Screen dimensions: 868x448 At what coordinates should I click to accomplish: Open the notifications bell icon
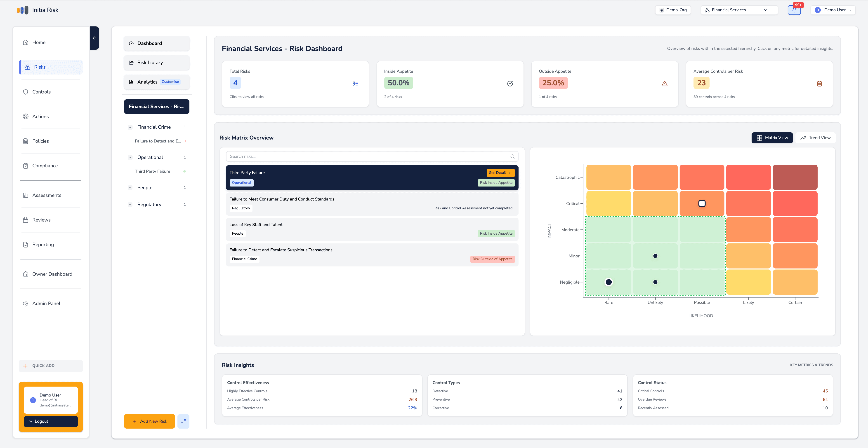[x=794, y=10]
